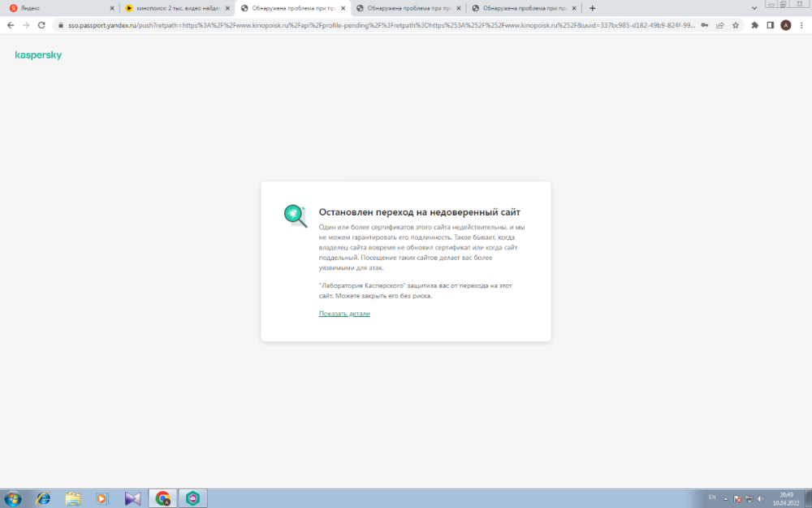This screenshot has height=508, width=812.
Task: Open the Kaspersky icon on the taskbar
Action: [x=192, y=497]
